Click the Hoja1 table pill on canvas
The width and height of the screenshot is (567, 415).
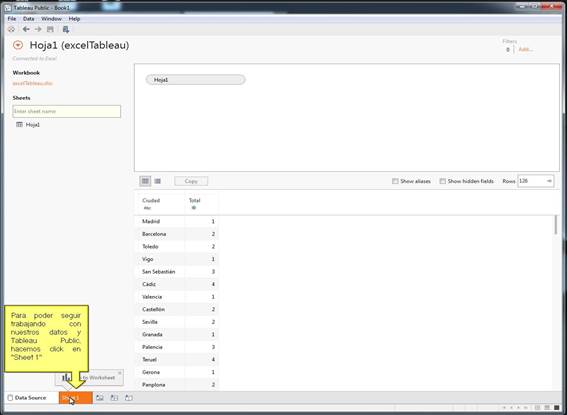tap(195, 80)
